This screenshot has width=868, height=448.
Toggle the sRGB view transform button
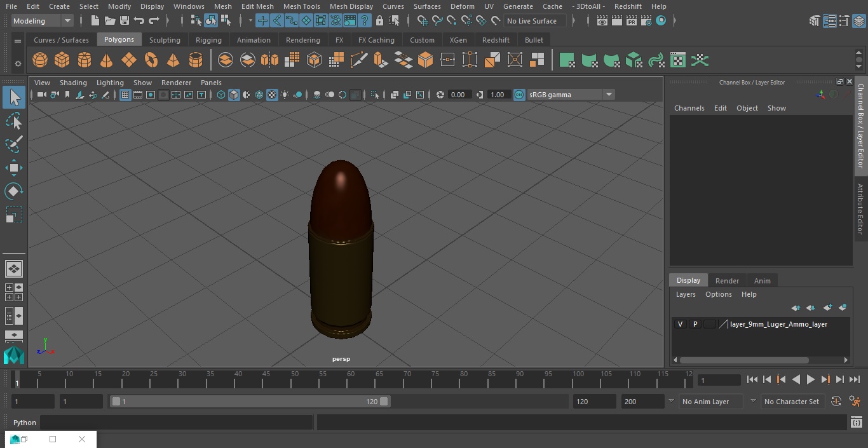coord(519,95)
